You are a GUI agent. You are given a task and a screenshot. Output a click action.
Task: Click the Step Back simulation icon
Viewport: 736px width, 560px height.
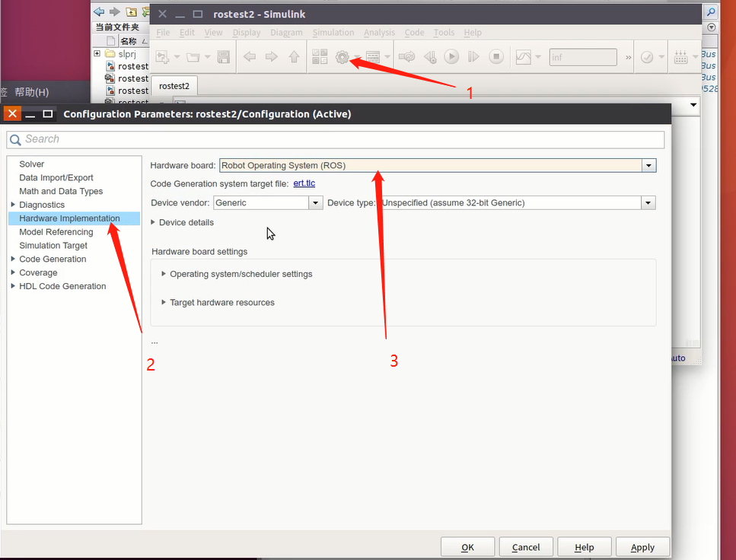pyautogui.click(x=430, y=57)
